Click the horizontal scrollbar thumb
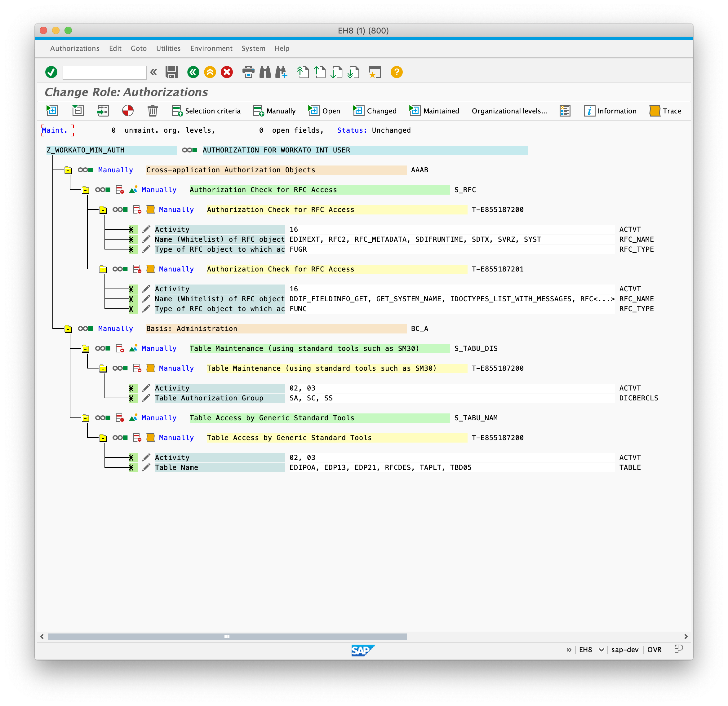The height and width of the screenshot is (706, 728). [x=227, y=637]
